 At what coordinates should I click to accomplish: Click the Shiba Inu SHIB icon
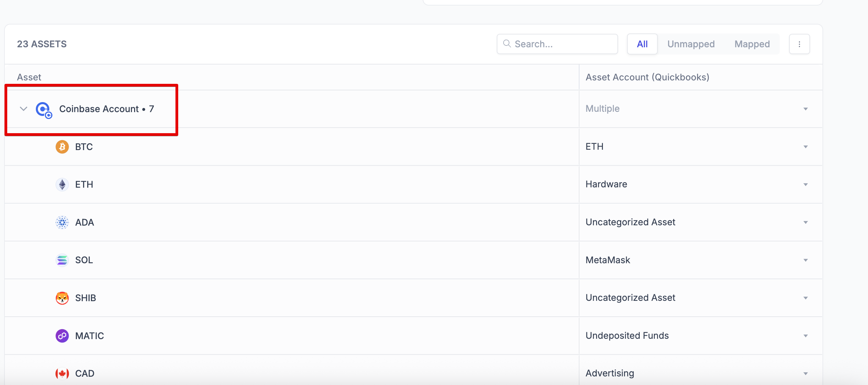pyautogui.click(x=62, y=298)
